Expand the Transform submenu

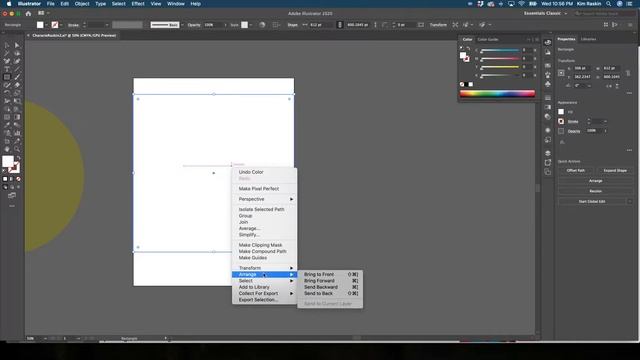(x=264, y=268)
